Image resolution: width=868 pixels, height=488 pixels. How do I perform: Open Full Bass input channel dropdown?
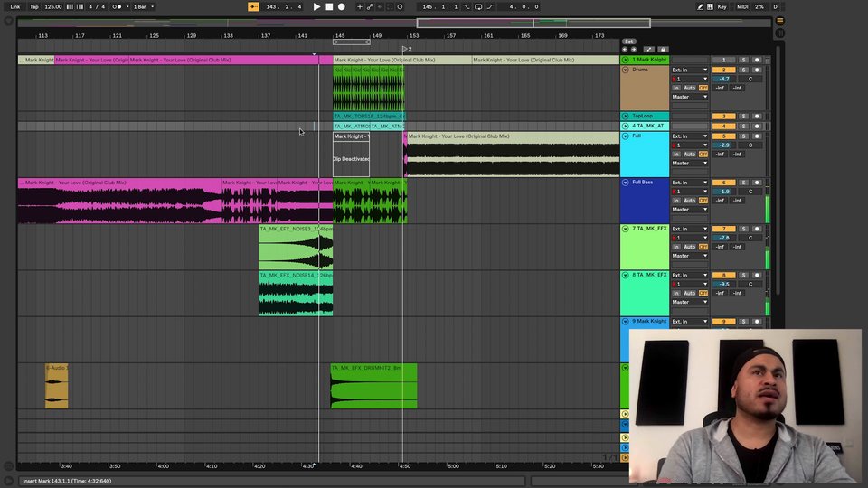[x=689, y=192]
